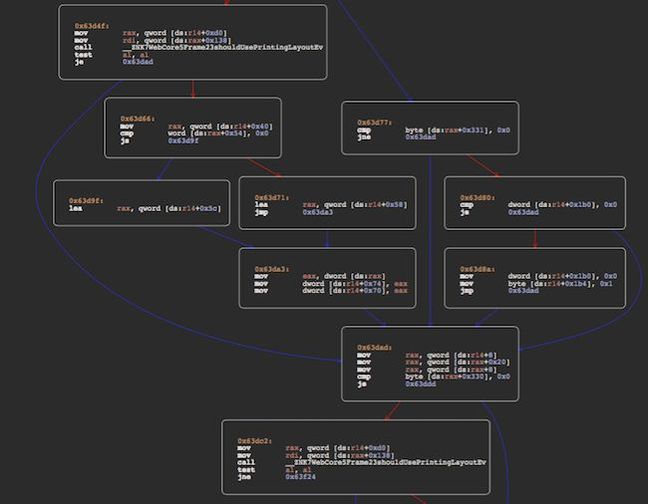Select 'mov dword [ds:r14+0x70], eax' line
648x504 pixels.
point(331,291)
